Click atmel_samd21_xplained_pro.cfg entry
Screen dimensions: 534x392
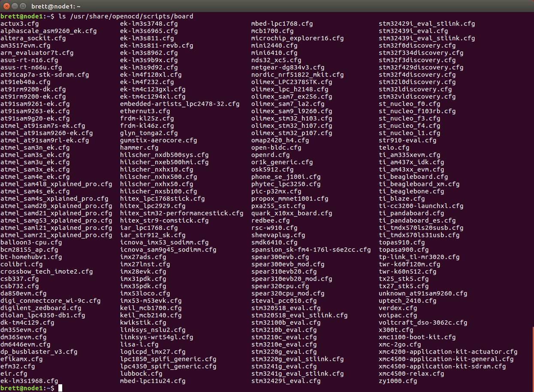click(56, 213)
